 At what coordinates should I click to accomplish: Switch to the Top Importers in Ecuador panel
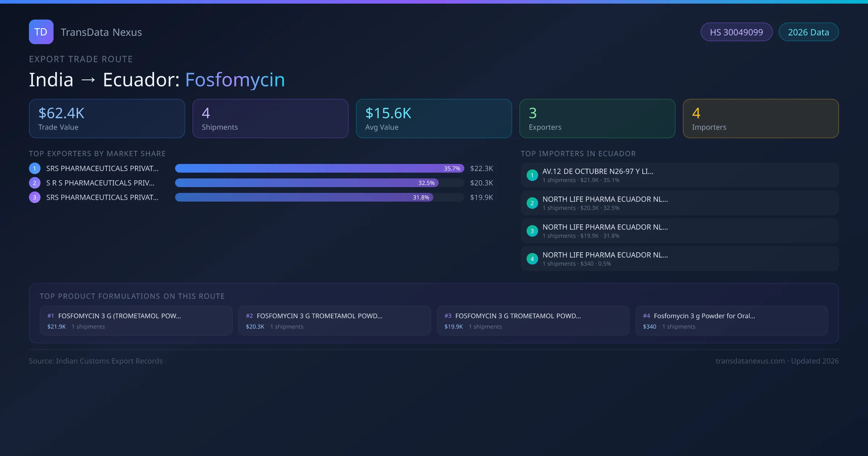pyautogui.click(x=578, y=153)
